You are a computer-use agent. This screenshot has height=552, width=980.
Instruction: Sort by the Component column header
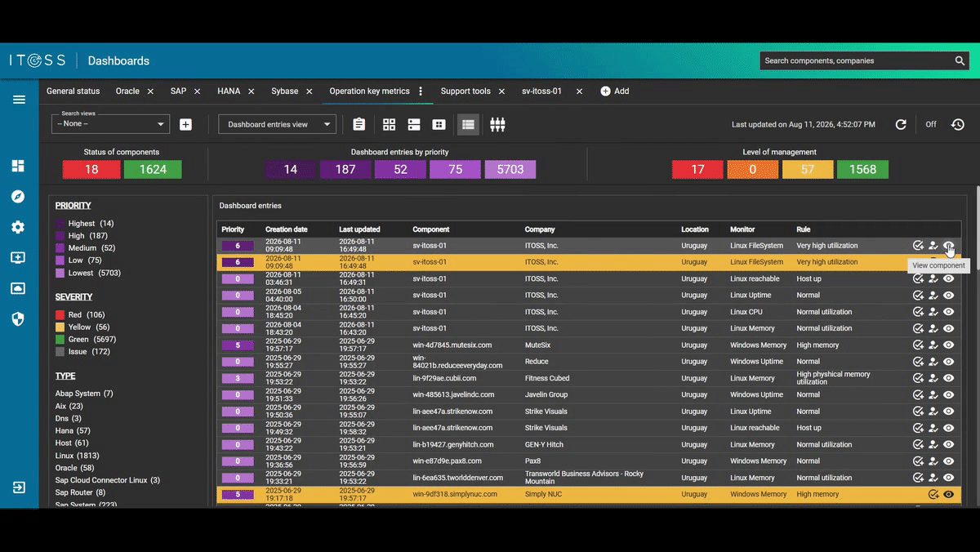tap(431, 229)
